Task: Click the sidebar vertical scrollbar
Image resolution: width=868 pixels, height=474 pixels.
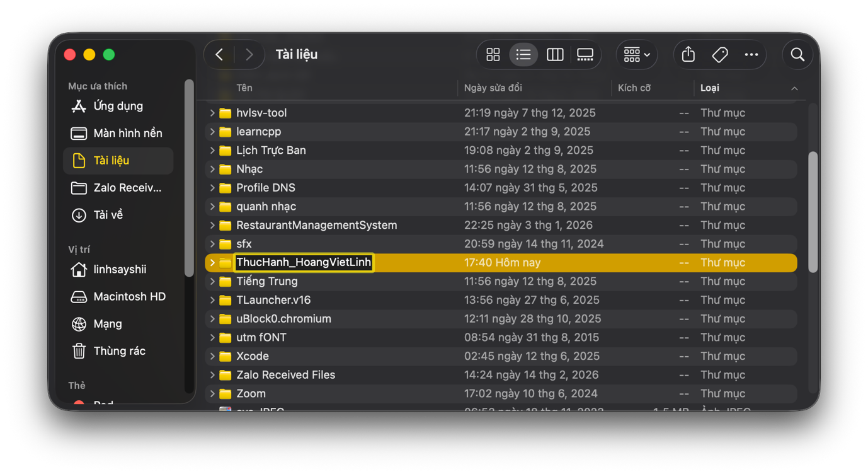Action: [189, 178]
